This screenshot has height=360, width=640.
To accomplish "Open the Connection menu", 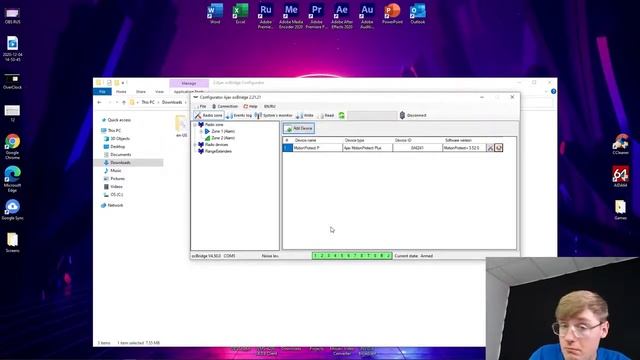I will click(225, 107).
